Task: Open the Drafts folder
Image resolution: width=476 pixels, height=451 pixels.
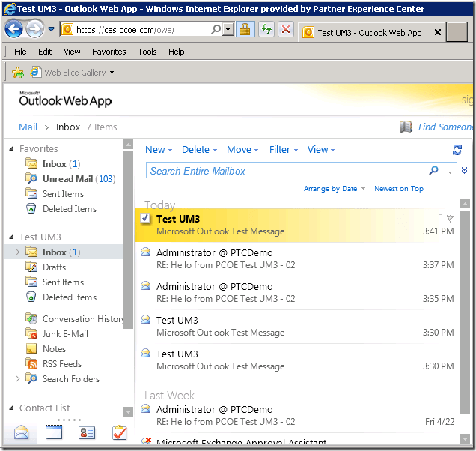Action: coord(54,267)
